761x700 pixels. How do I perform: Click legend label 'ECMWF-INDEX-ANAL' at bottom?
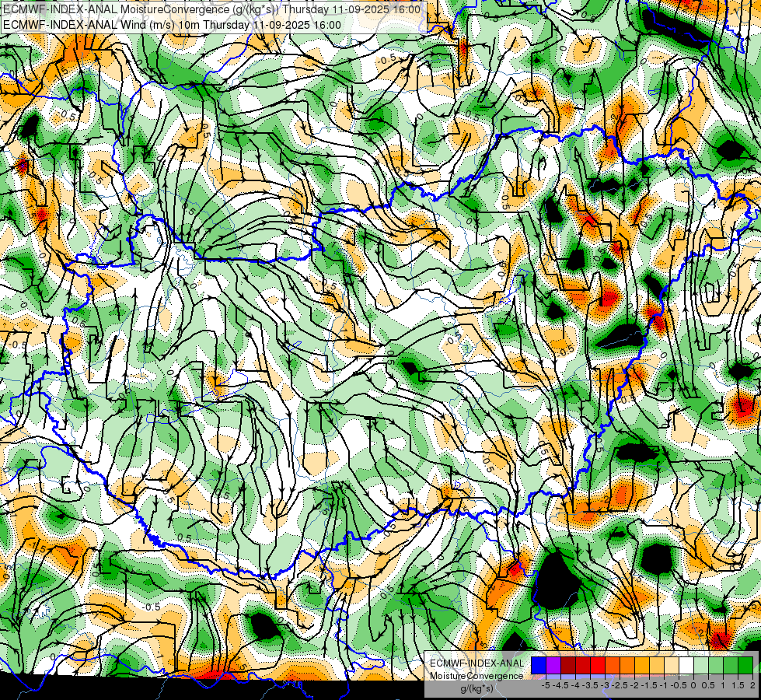[477, 663]
